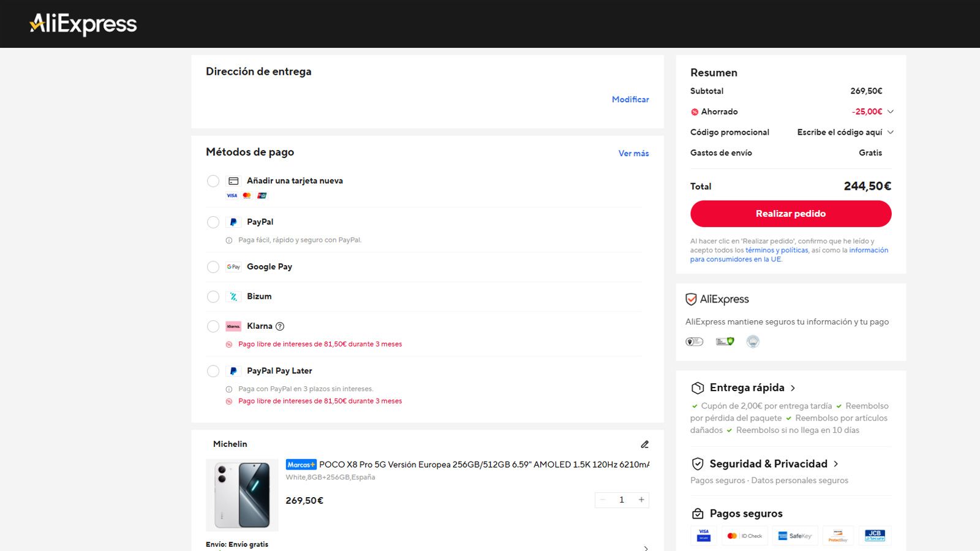Increase product quantity with plus button
The height and width of the screenshot is (551, 980).
coord(641,500)
